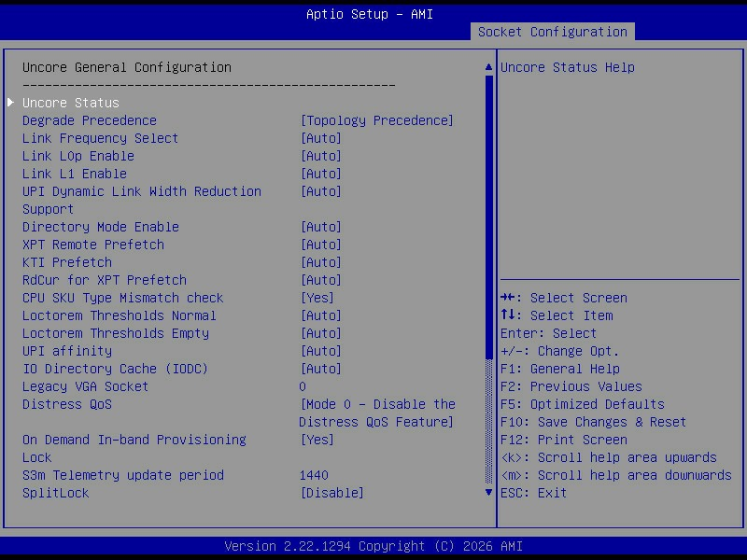The height and width of the screenshot is (560, 747).
Task: Select the SplitLock label
Action: pyautogui.click(x=56, y=493)
